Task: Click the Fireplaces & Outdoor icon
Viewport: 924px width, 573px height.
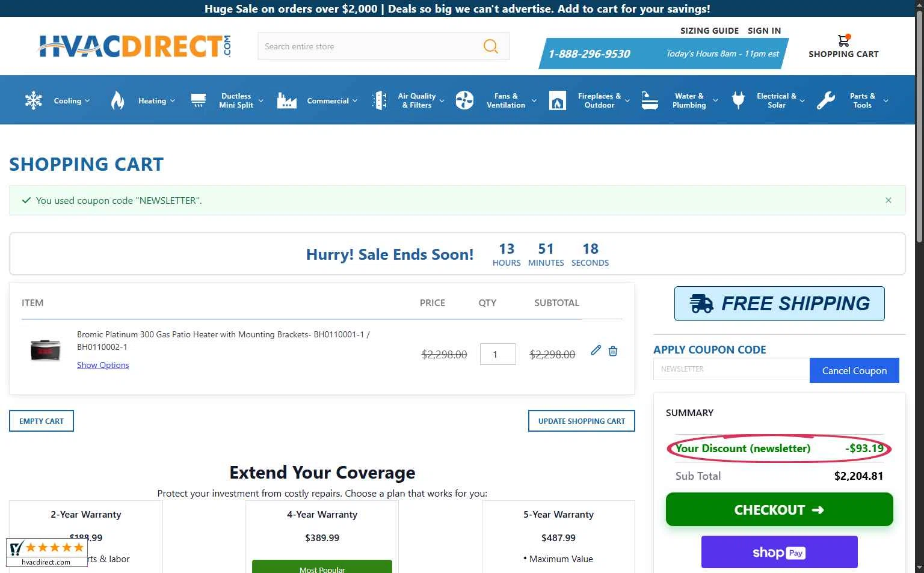Action: tap(558, 100)
